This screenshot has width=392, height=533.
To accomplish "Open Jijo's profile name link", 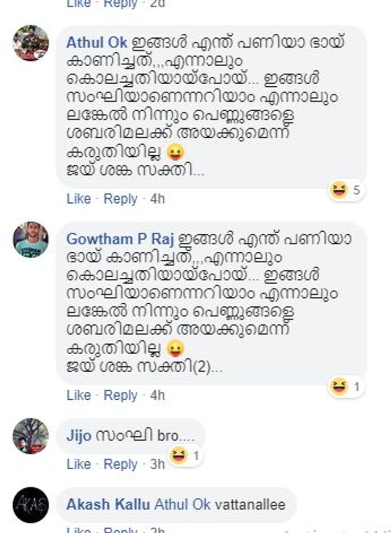I will point(78,436).
